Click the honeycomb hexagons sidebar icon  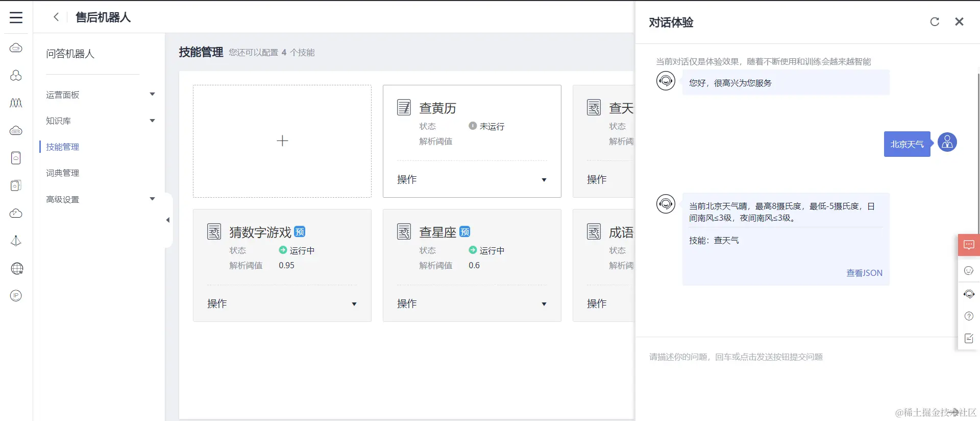point(16,76)
